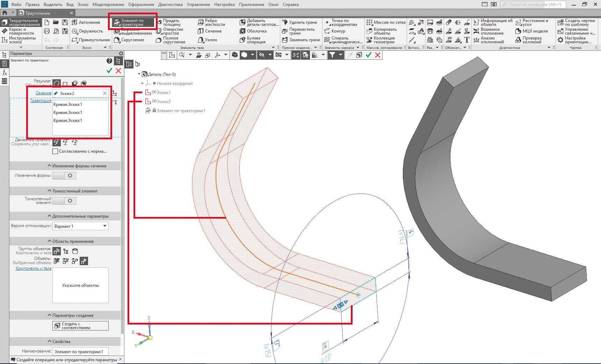601x364 pixels.
Task: Expand Начало координат tree node
Action: [x=143, y=83]
